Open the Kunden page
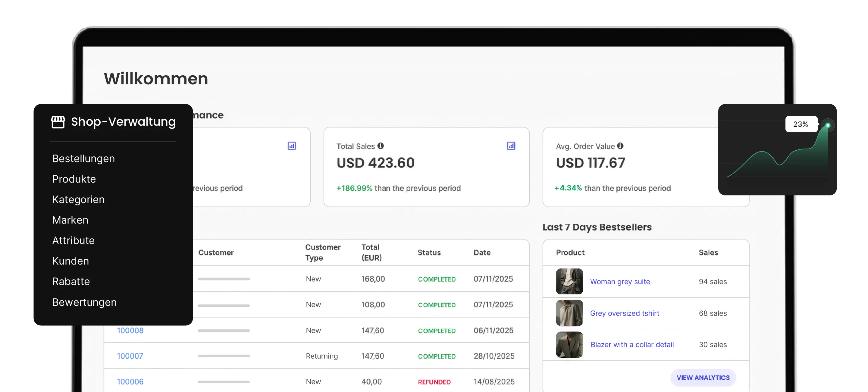Viewport: 868px width, 392px height. coord(71,261)
